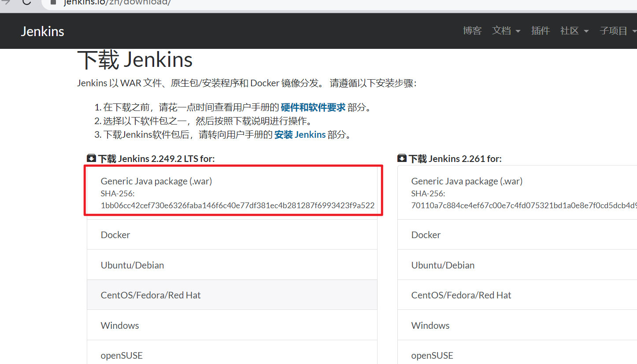Select Windows under Jenkins 2.261
The width and height of the screenshot is (637, 364).
pyautogui.click(x=517, y=325)
